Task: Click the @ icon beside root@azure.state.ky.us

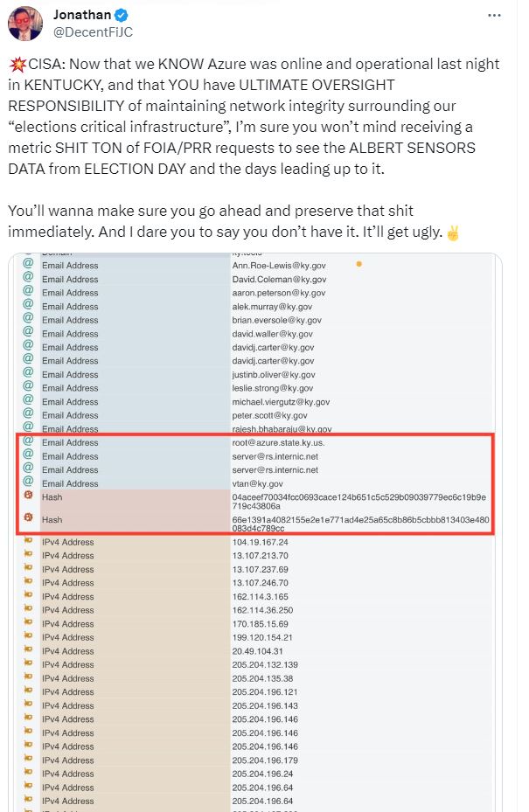Action: click(x=29, y=441)
